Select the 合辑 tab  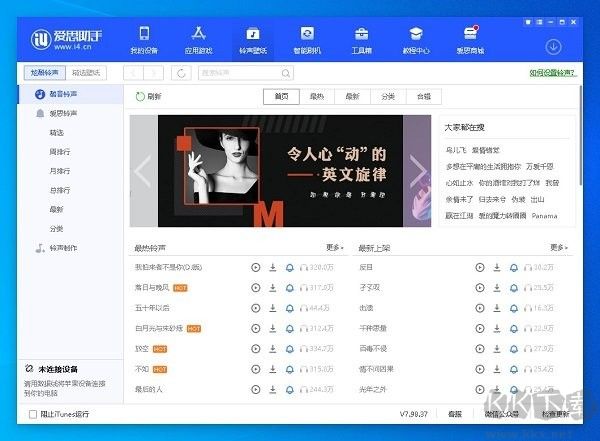point(424,96)
